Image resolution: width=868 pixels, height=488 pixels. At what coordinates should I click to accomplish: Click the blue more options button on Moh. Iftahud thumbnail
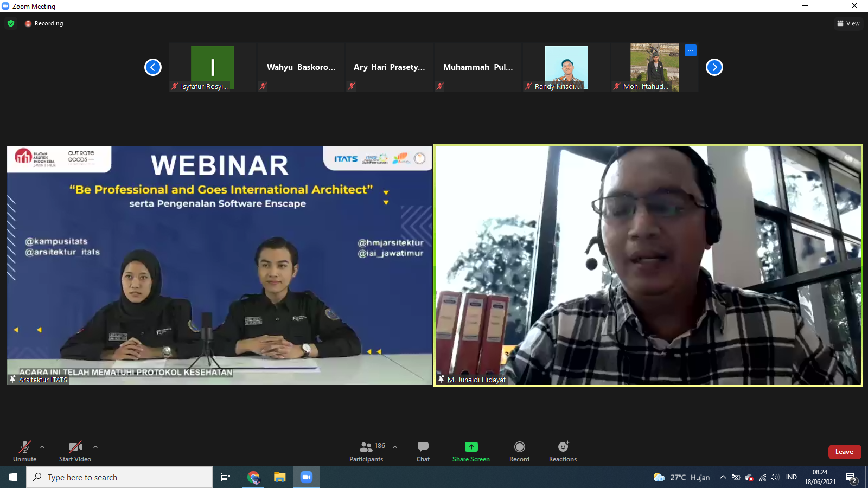[690, 50]
